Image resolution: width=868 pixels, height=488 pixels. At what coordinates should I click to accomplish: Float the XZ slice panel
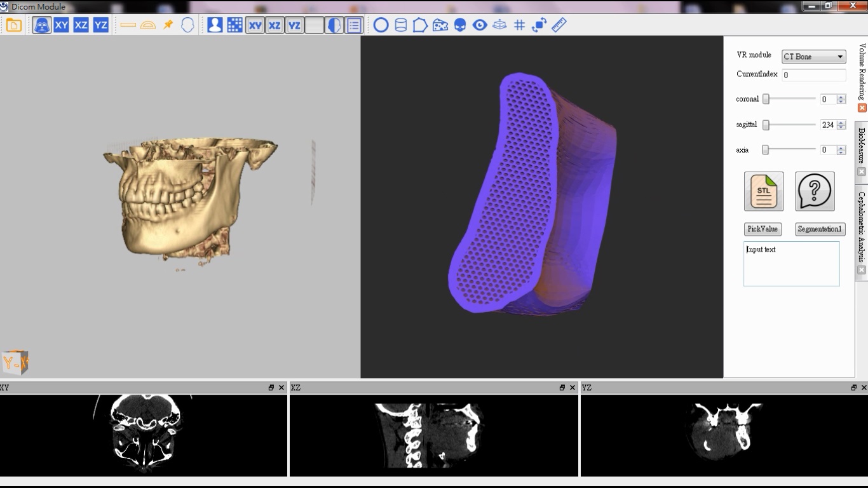[562, 388]
